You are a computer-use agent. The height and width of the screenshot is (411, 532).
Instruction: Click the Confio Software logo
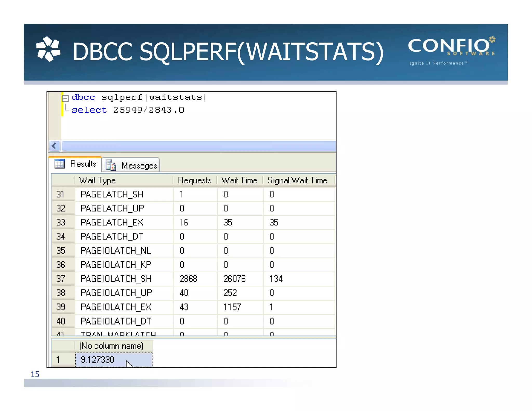[x=452, y=50]
